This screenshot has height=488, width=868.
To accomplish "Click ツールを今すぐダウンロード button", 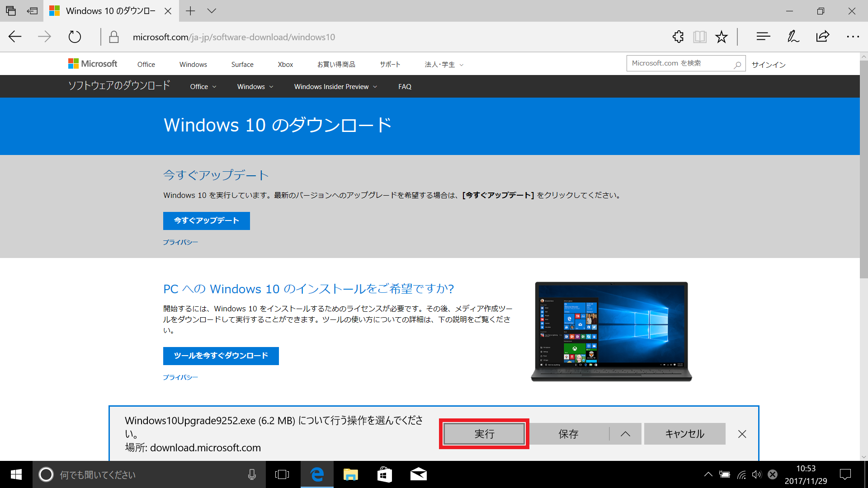I will click(221, 356).
